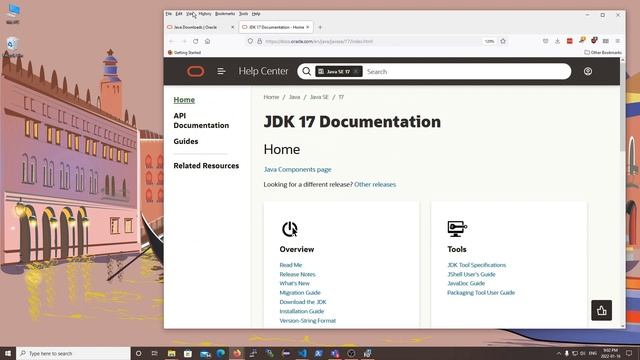Open the File menu
This screenshot has height=360, width=640.
(169, 14)
